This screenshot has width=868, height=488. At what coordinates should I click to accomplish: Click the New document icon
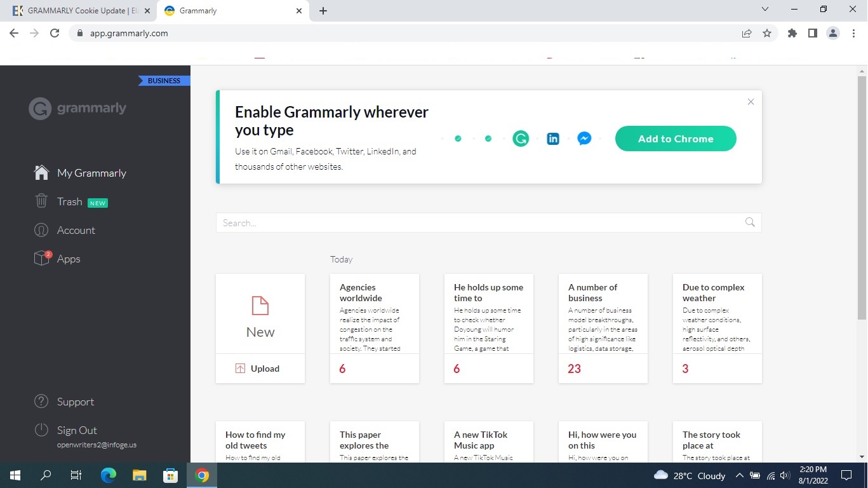pyautogui.click(x=260, y=306)
